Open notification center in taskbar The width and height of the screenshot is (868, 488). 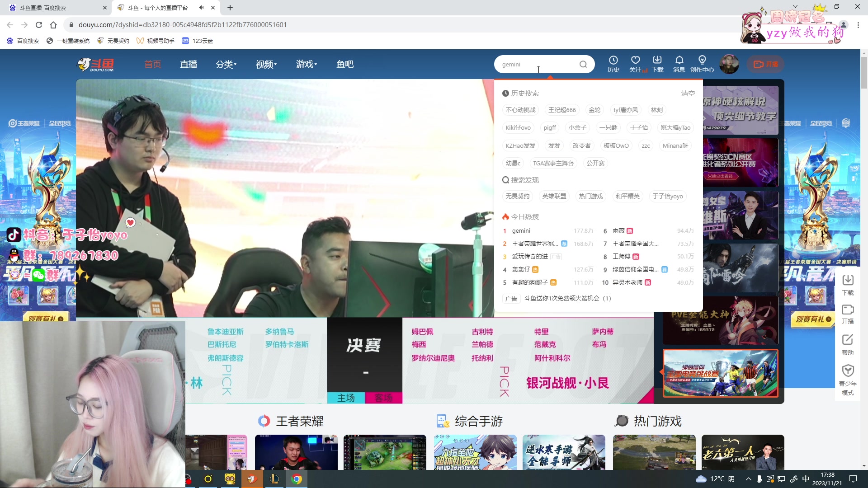(853, 479)
